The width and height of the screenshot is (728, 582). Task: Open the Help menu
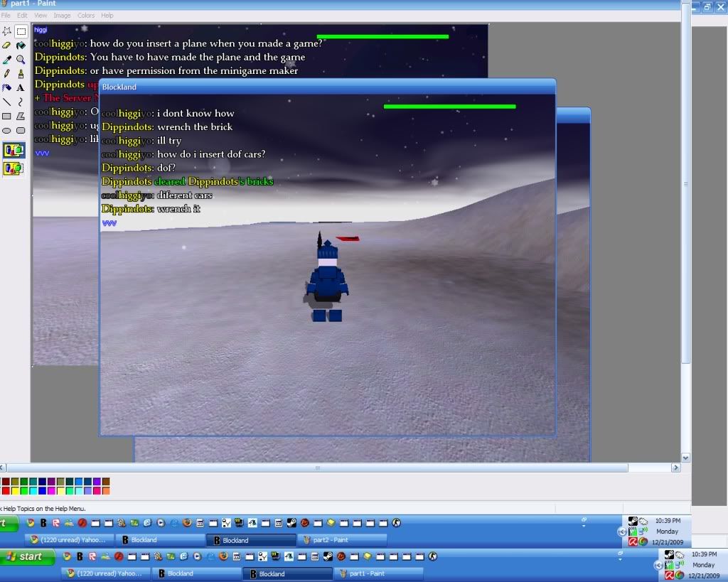pos(107,16)
